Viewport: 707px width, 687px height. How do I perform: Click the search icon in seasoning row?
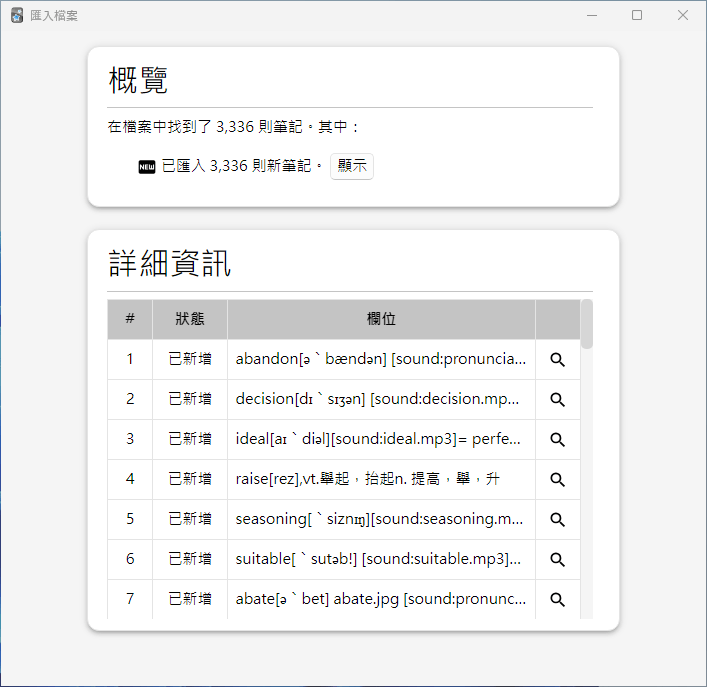coord(558,519)
